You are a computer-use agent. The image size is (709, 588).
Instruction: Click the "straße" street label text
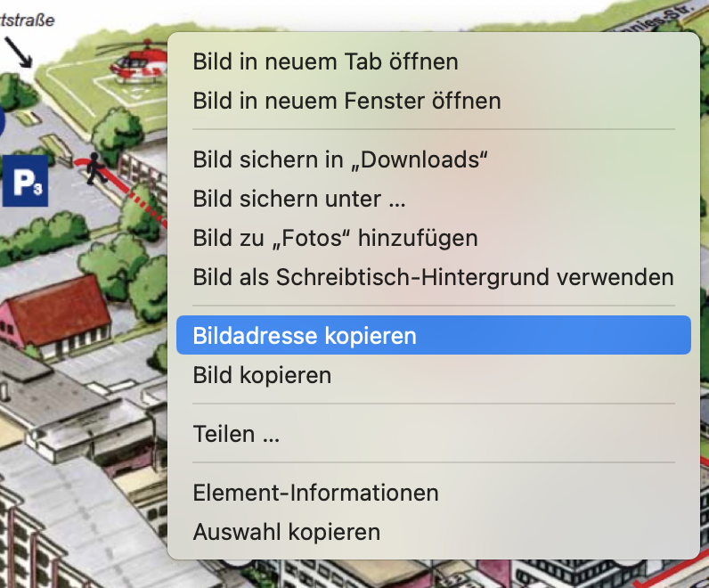point(27,20)
